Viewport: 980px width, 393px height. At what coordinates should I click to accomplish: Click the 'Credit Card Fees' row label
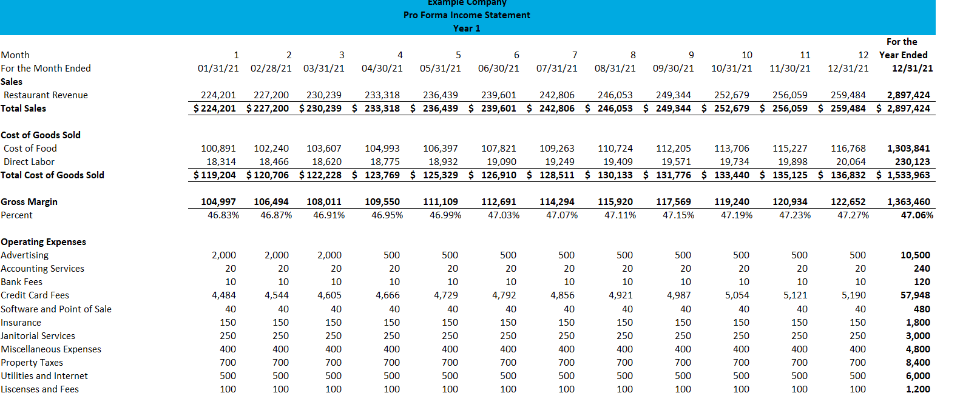pos(35,295)
